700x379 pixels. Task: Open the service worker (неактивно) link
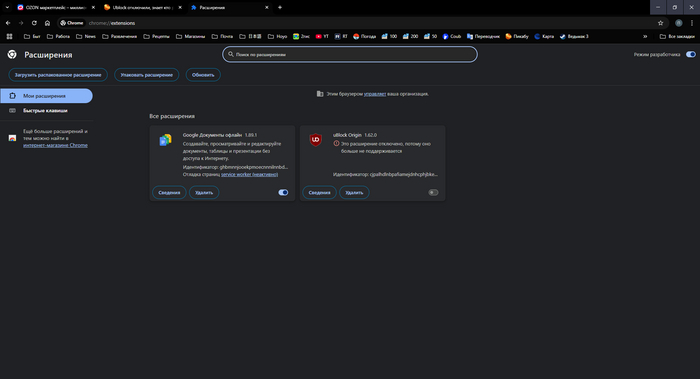click(x=250, y=175)
